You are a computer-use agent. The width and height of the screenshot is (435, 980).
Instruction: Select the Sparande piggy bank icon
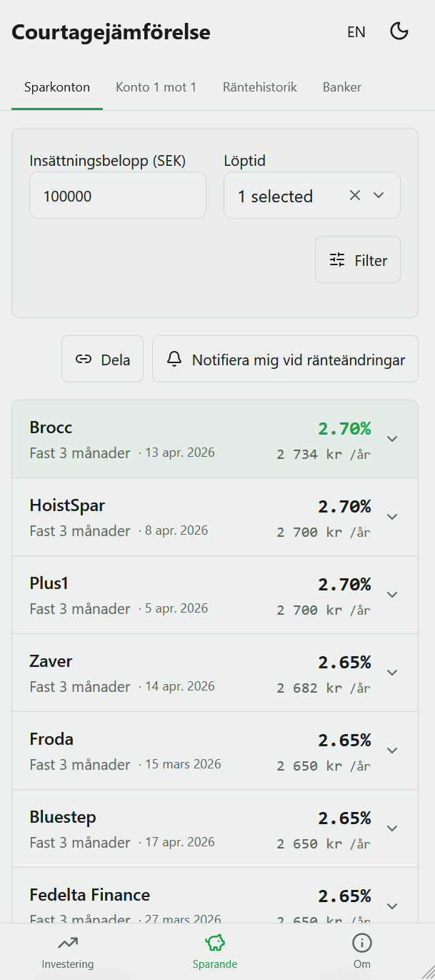[215, 943]
